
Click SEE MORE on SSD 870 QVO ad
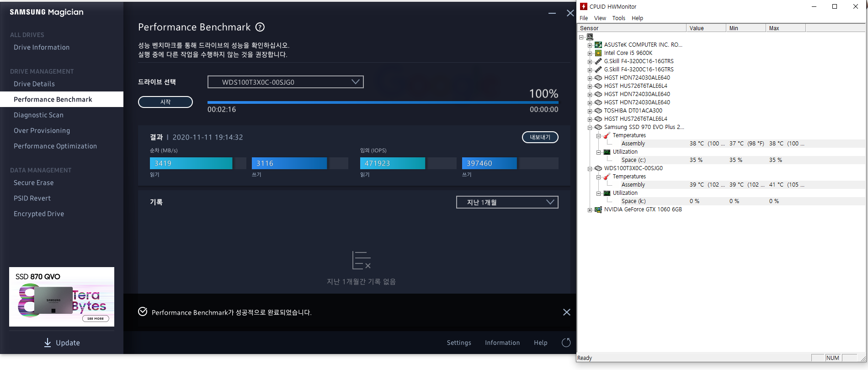click(x=96, y=318)
